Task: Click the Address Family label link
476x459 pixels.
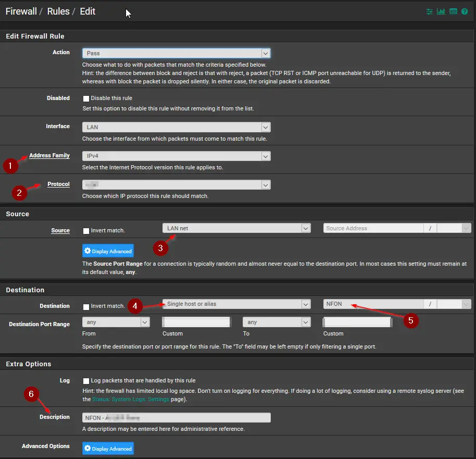Action: click(49, 156)
